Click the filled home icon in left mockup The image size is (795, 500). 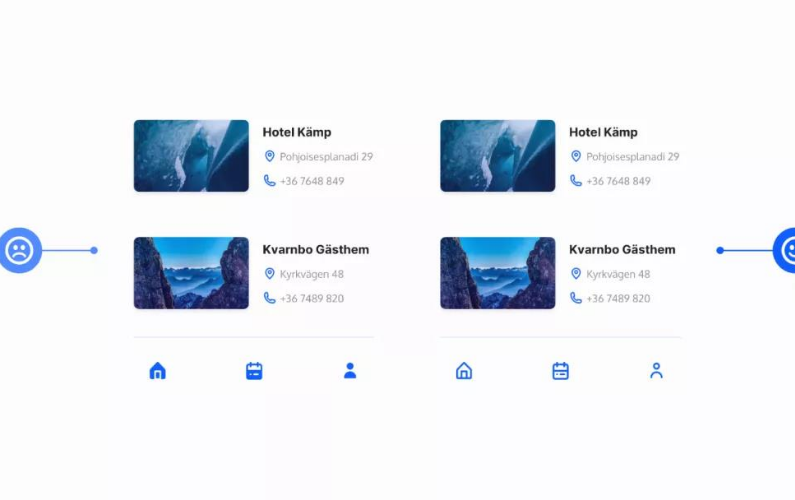(x=158, y=371)
